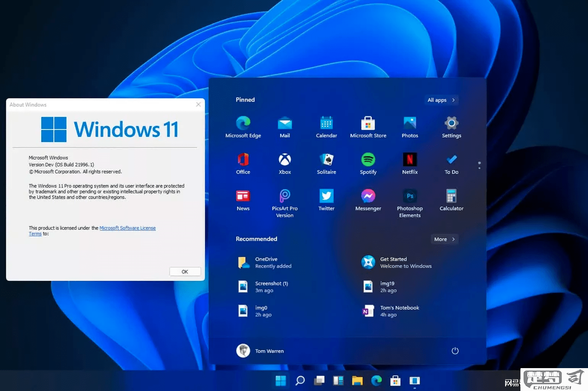Launch Edge from the taskbar
Viewport: 588px width, 391px height.
(x=376, y=381)
